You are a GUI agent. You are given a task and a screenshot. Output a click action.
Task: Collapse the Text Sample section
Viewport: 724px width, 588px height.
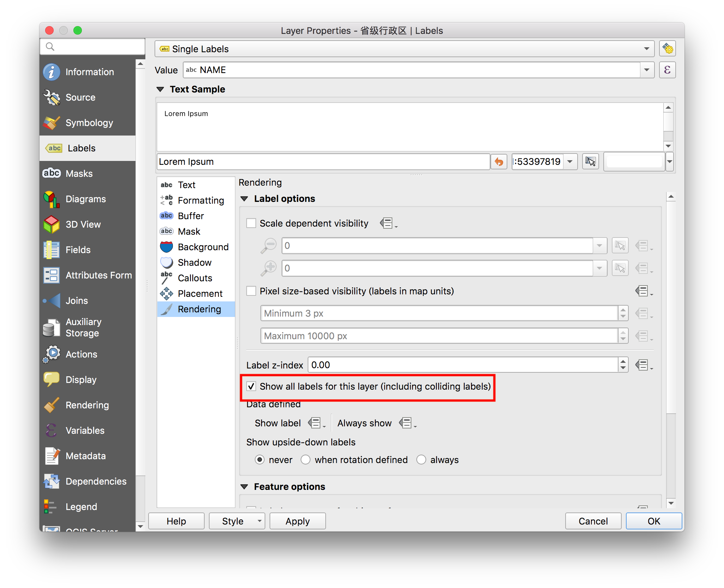click(x=160, y=89)
